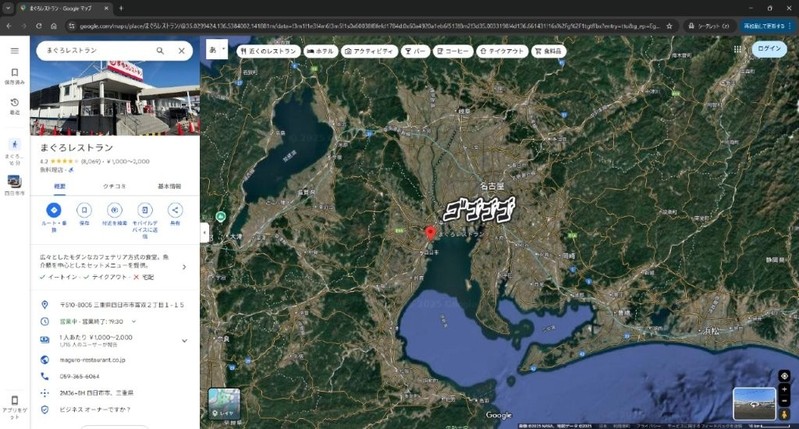
Task: Select the address line 〒510-8005
Action: coord(122,305)
